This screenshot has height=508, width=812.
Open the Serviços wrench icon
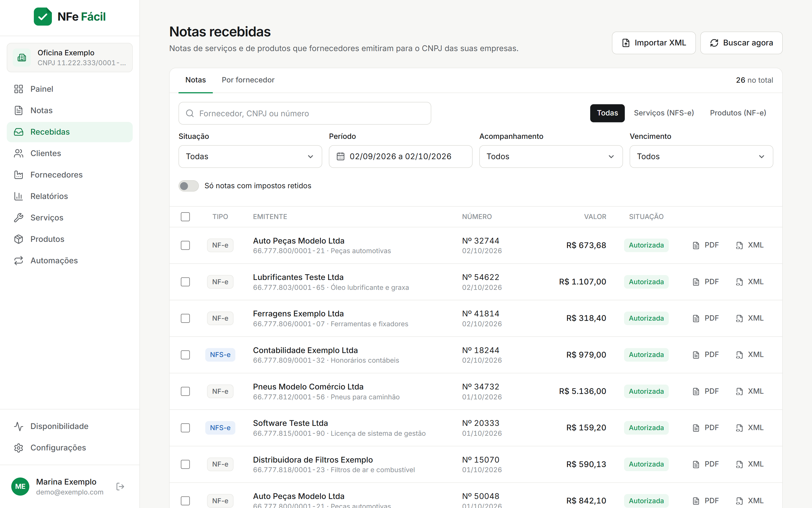[18, 218]
